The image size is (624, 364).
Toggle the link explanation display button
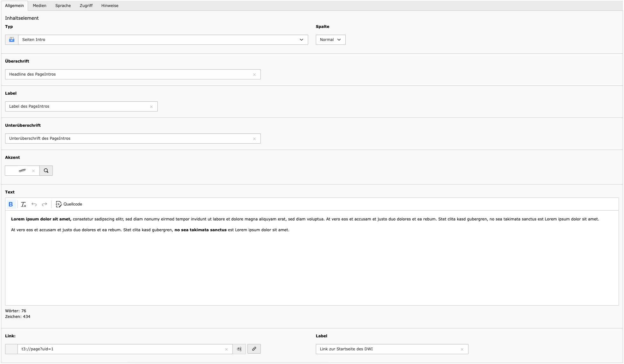tap(239, 349)
